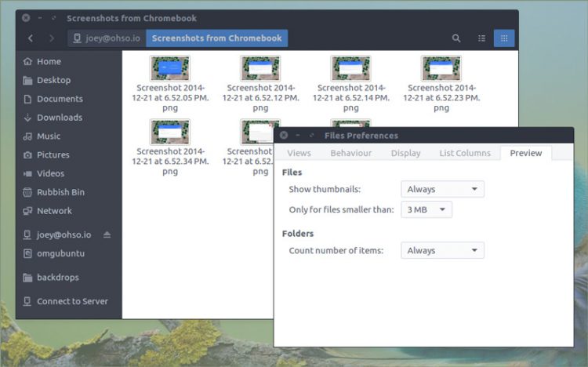Go back with the left arrow

31,38
